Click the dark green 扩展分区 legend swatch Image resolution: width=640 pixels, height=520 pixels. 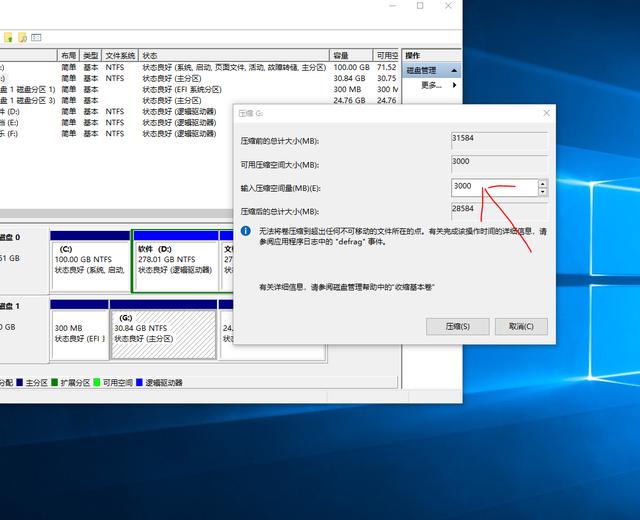click(x=55, y=382)
